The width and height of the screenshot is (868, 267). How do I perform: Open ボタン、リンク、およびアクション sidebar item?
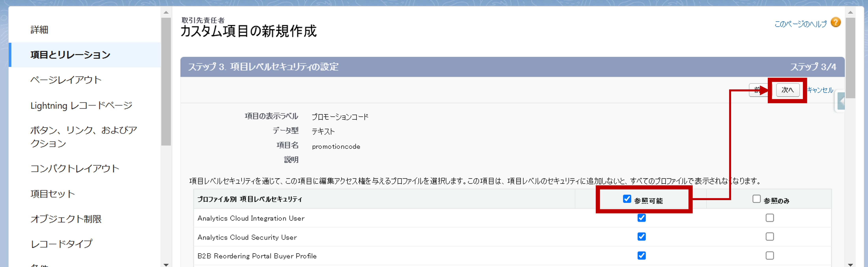click(84, 137)
